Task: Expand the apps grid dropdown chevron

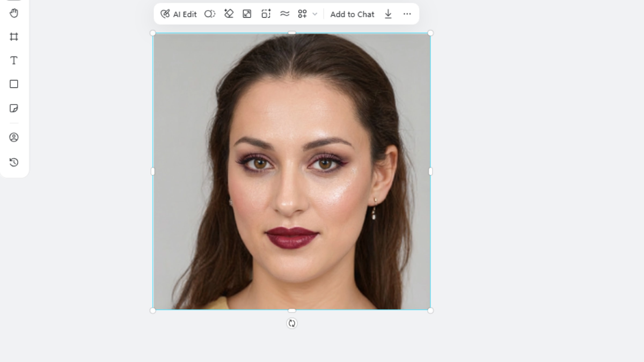Action: (x=315, y=14)
